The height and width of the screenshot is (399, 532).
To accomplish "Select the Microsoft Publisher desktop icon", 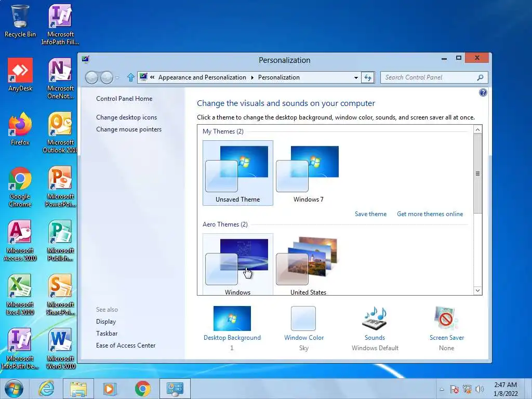I will [60, 241].
